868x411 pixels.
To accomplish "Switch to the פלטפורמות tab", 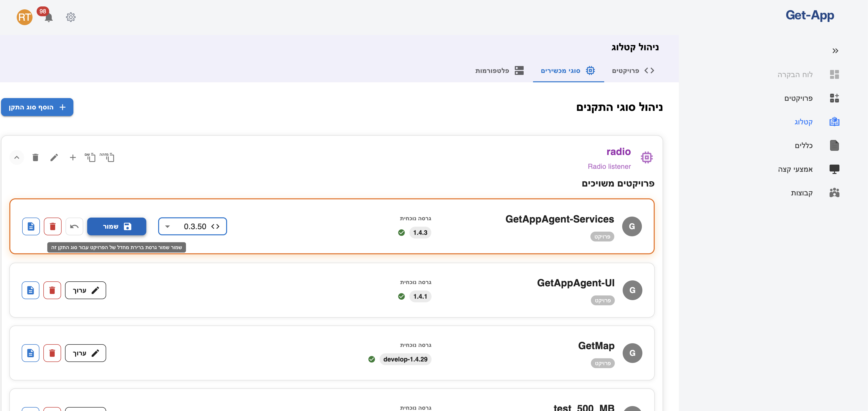I will click(500, 71).
